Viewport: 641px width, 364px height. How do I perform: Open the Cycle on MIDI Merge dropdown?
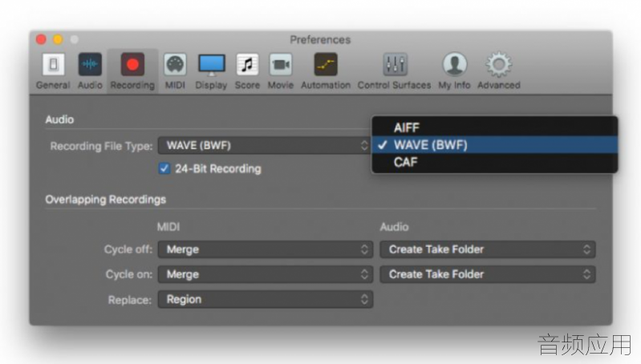266,274
